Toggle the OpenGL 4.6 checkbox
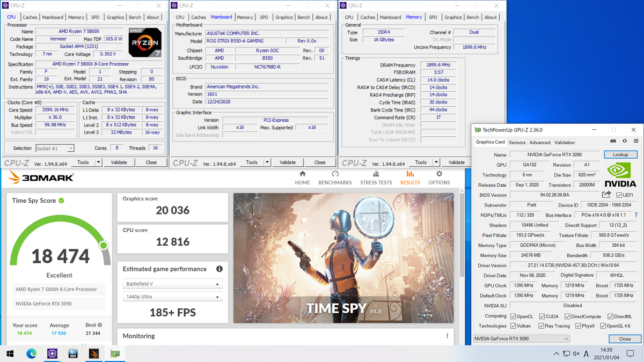 click(604, 326)
